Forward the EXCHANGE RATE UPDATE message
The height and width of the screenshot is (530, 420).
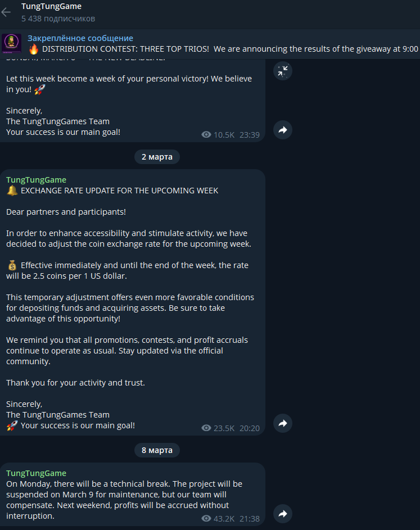coord(282,423)
